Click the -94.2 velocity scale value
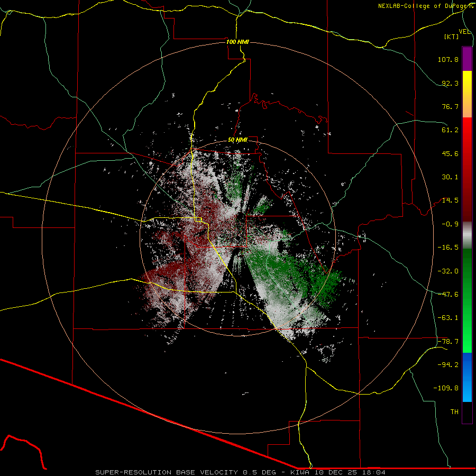This screenshot has height=476, width=476. click(x=448, y=365)
